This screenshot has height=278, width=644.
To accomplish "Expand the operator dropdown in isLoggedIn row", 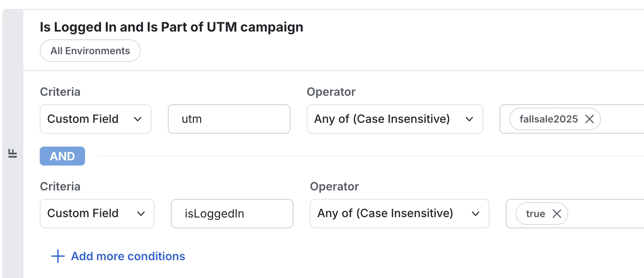I will click(399, 214).
